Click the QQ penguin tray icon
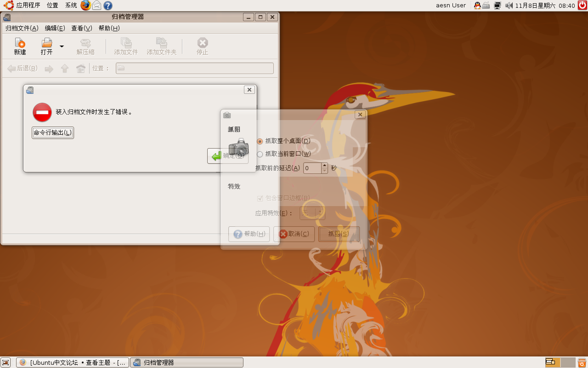The image size is (588, 368). coord(477,6)
